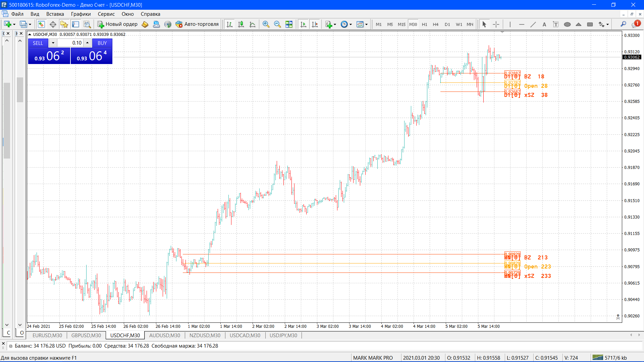Open the notifications chat icon
The image size is (644, 362).
tap(636, 24)
